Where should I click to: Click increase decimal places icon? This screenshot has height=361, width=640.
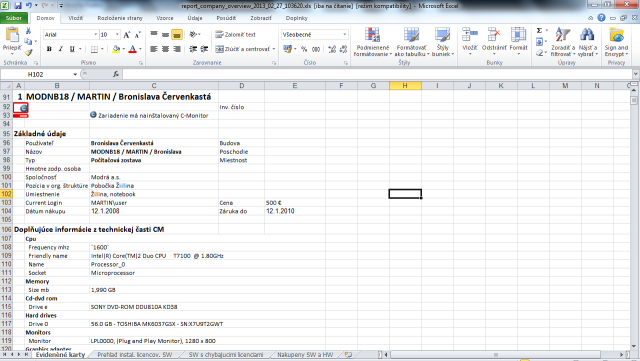[x=332, y=49]
